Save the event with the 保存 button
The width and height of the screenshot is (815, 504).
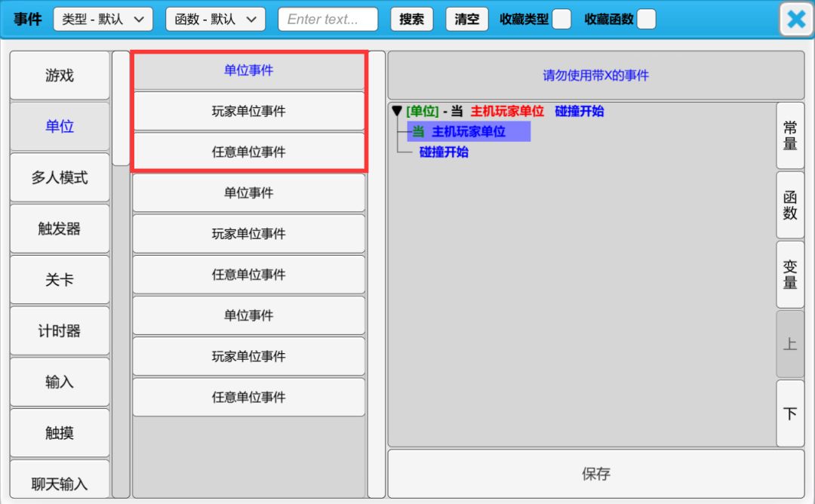click(595, 474)
